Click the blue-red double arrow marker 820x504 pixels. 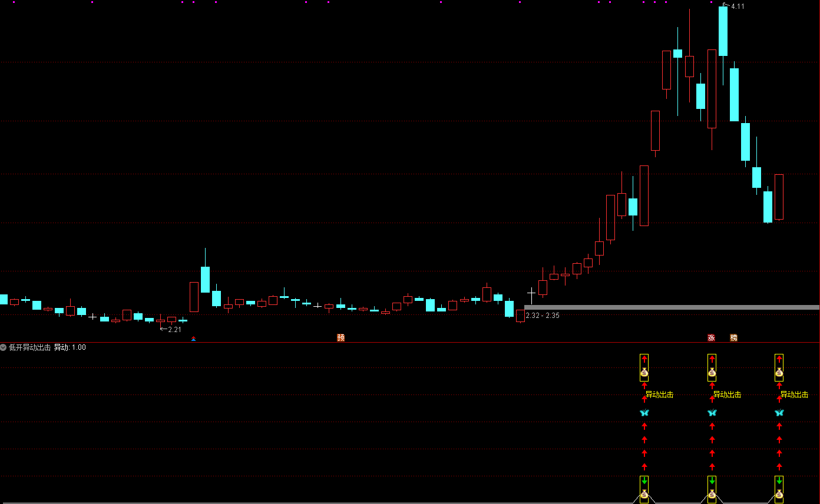(193, 339)
